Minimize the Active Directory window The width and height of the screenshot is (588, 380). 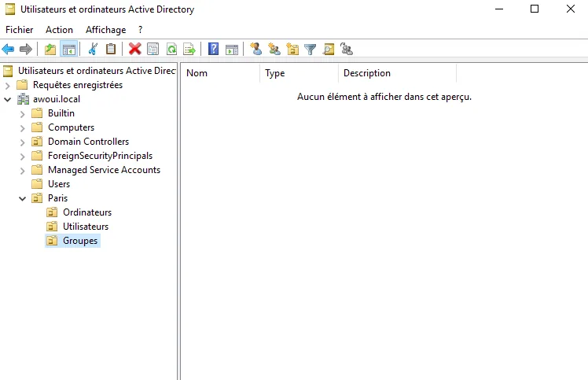point(499,9)
